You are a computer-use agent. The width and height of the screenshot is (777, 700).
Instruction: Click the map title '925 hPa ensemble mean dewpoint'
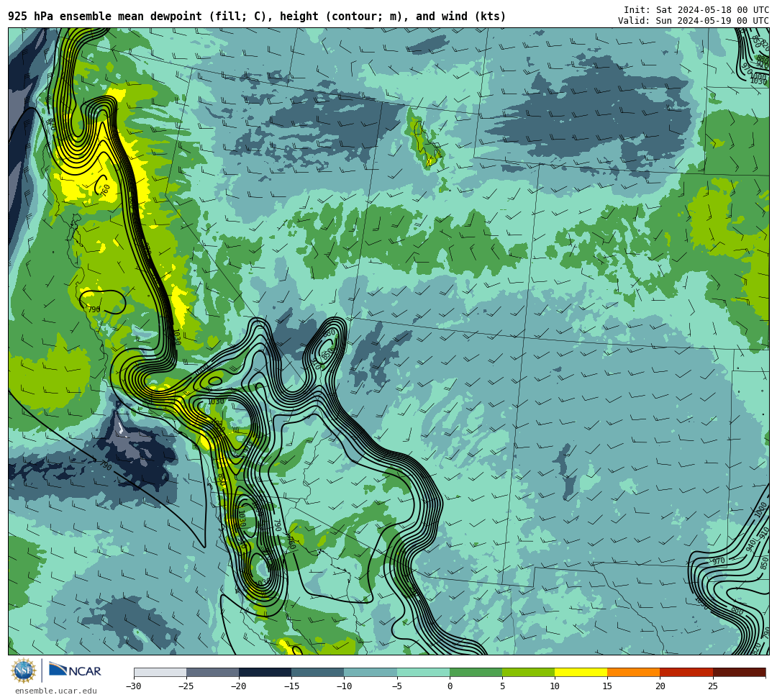(x=105, y=17)
